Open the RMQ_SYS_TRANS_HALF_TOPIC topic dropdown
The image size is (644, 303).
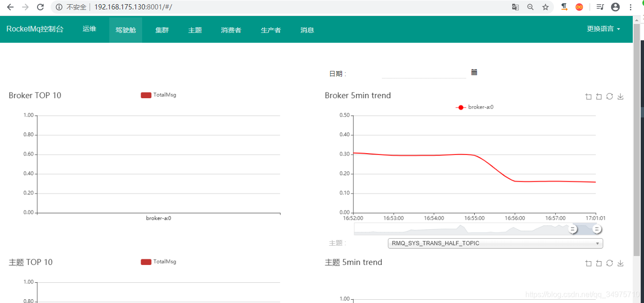point(495,243)
